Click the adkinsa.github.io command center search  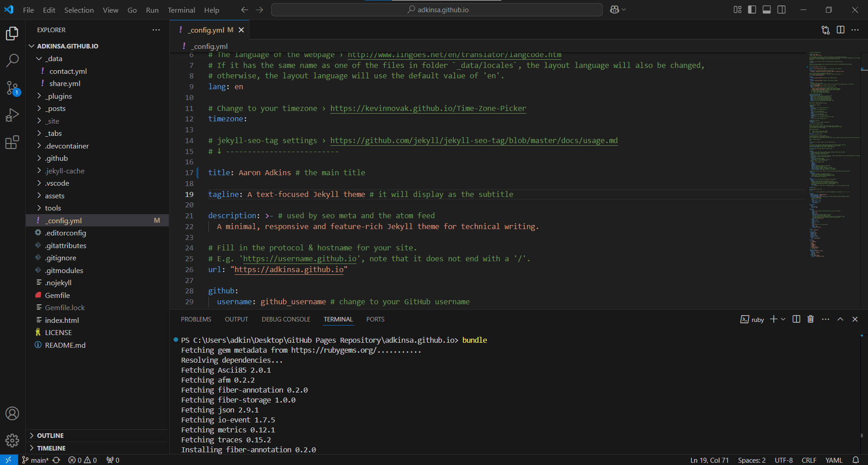click(x=436, y=10)
